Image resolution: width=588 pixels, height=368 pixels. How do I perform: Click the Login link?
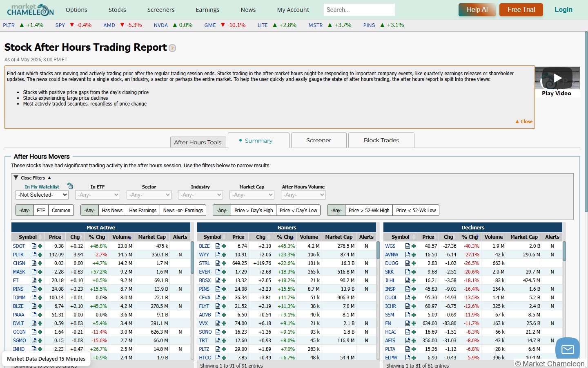point(563,10)
